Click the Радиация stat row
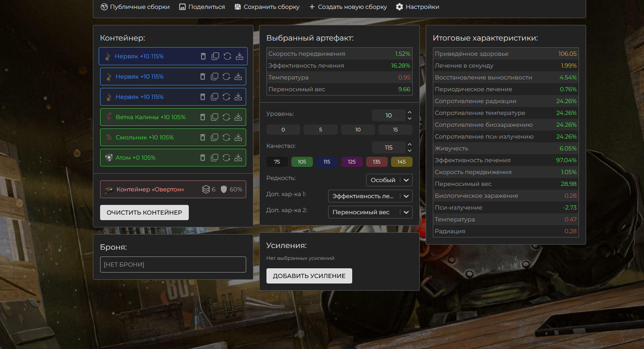This screenshot has height=349, width=644. (x=506, y=231)
